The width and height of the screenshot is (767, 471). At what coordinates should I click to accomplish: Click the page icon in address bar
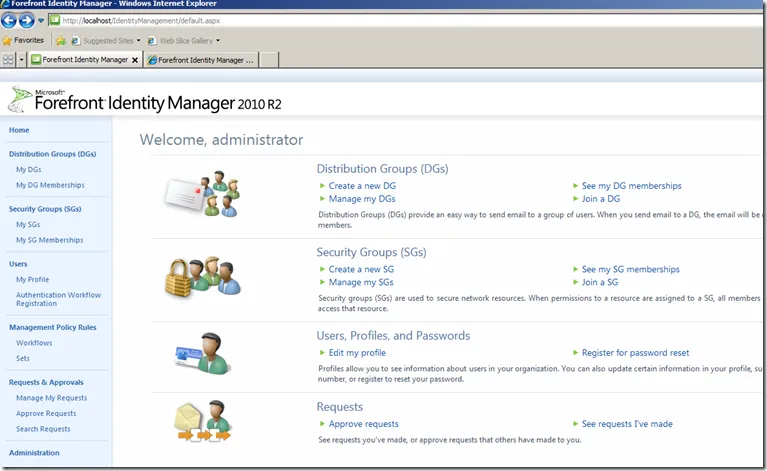[55, 21]
